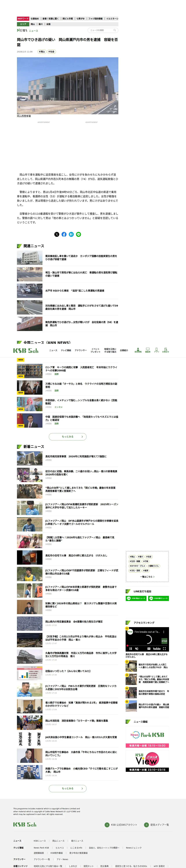Open the 採用情報 header icon

point(138,350)
